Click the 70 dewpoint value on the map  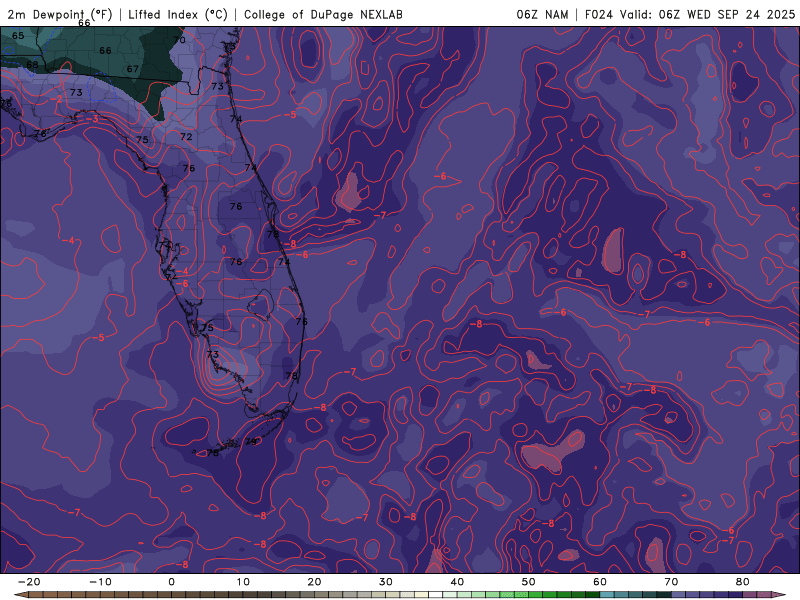coord(179,40)
